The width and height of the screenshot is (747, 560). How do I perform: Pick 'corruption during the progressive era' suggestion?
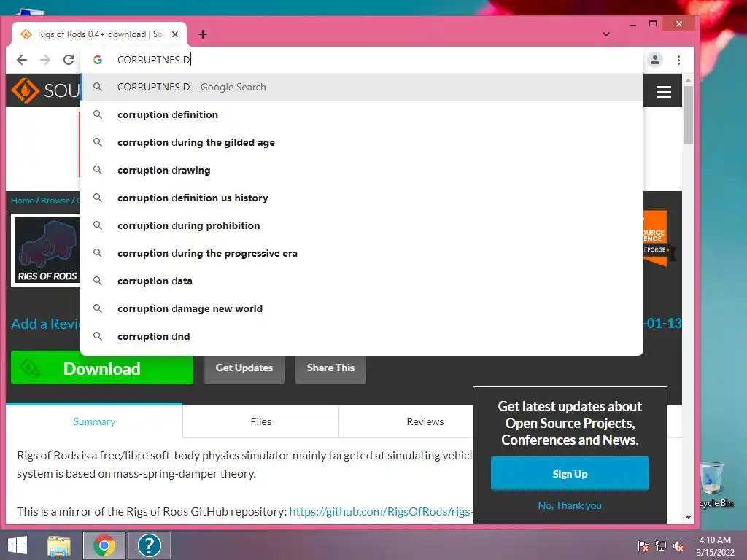coord(362,253)
